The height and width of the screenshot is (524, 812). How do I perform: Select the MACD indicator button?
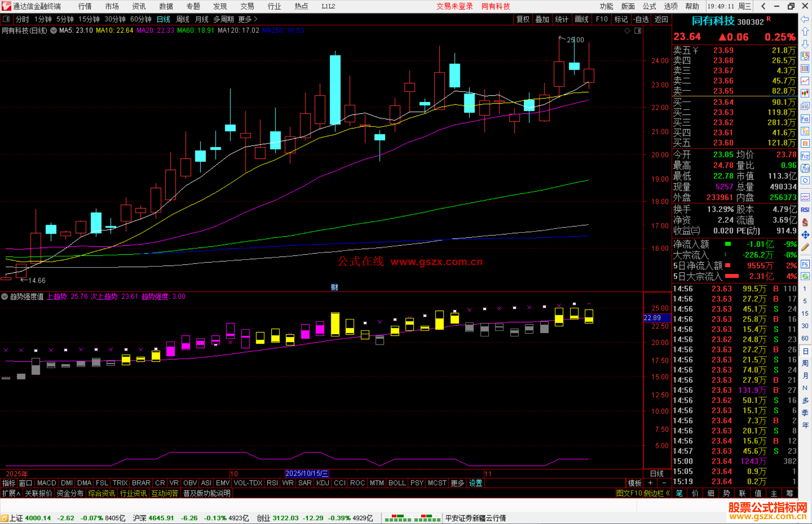(x=47, y=483)
